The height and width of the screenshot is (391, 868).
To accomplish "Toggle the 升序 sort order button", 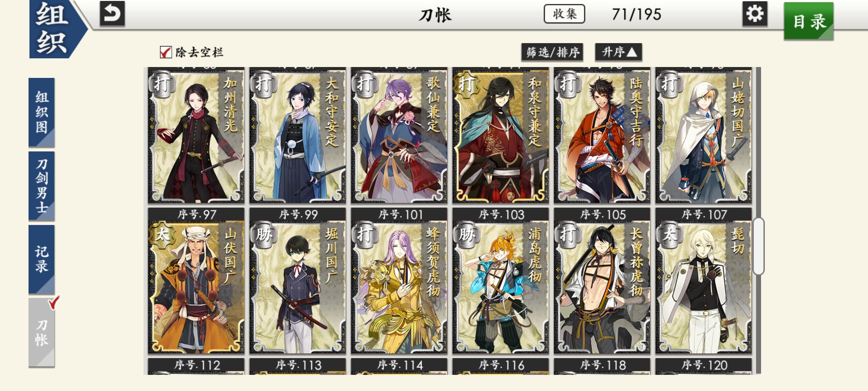I will (x=618, y=52).
